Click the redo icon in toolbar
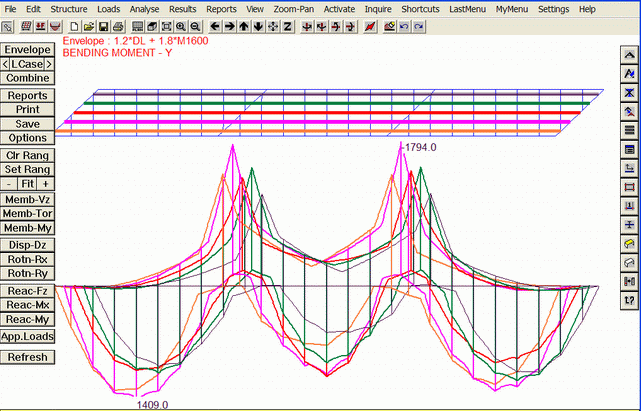This screenshot has width=641, height=411. [x=418, y=27]
